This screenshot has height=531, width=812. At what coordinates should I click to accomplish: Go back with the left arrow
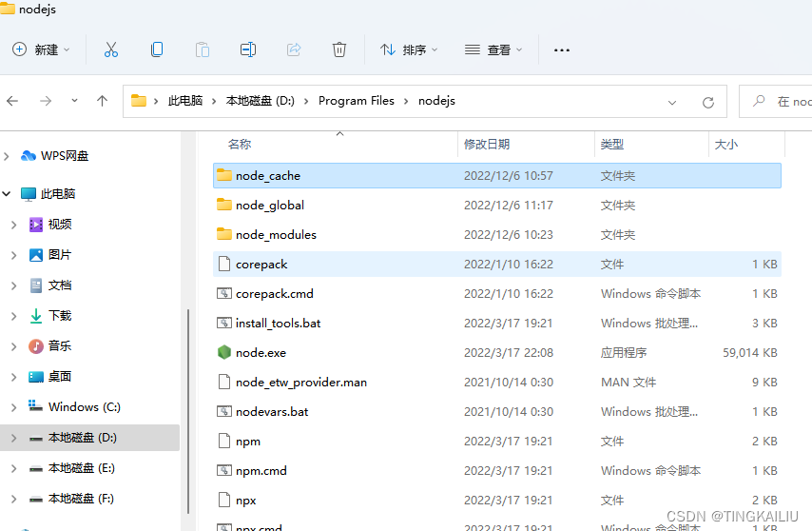(12, 101)
